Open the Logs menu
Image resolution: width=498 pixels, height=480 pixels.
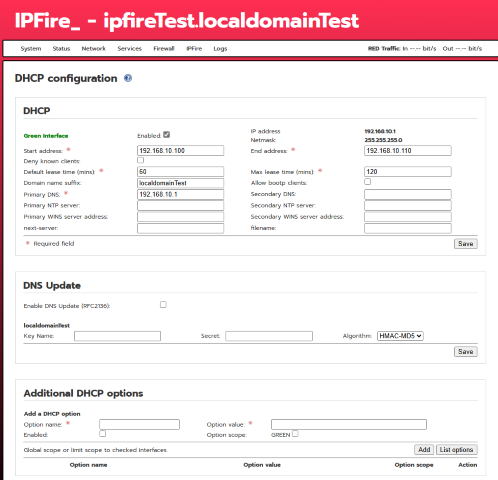click(x=220, y=49)
